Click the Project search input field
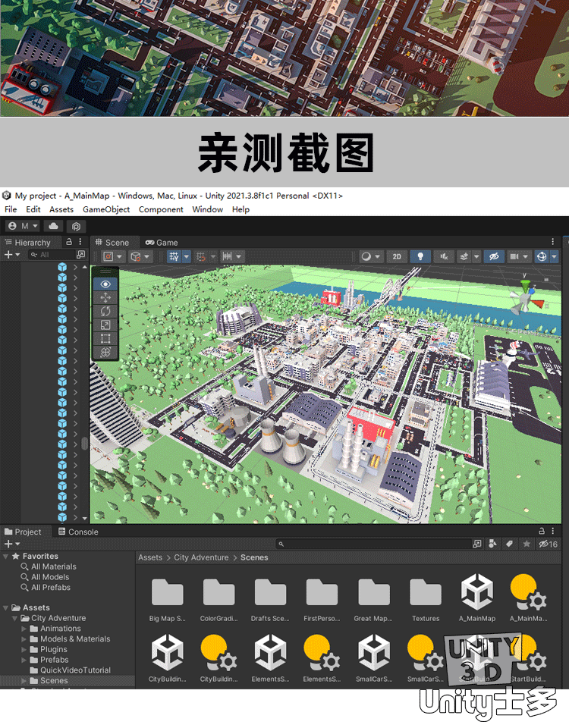Screen dimensions: 569x728 pyautogui.click(x=373, y=544)
